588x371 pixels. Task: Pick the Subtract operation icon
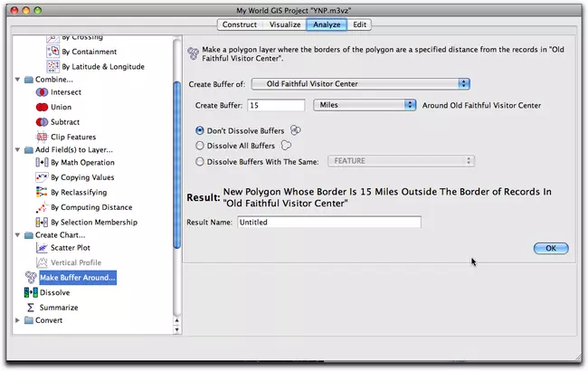point(42,121)
